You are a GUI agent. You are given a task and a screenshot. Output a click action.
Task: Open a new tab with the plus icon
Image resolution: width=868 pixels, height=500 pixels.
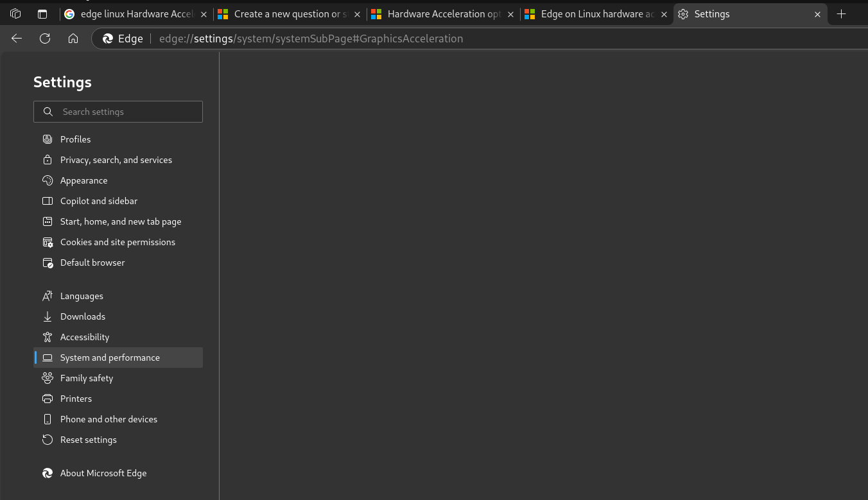pyautogui.click(x=842, y=13)
